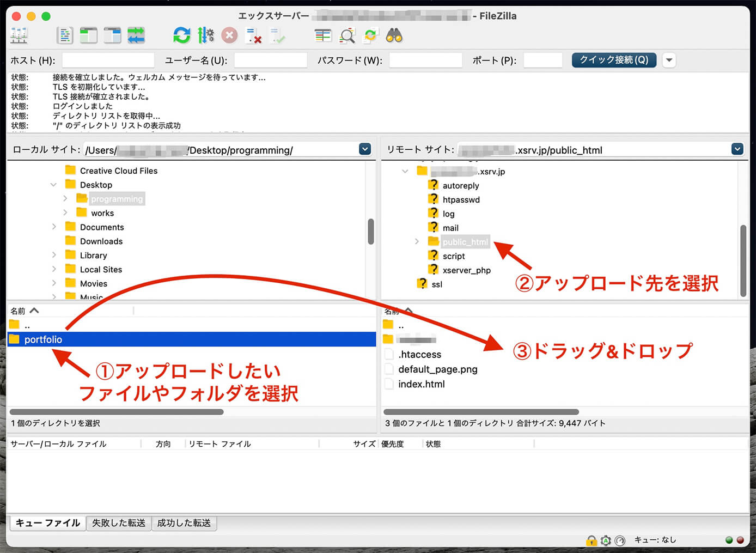This screenshot has width=756, height=553.
Task: Click the padlock encryption icon in the status bar
Action: [x=592, y=540]
